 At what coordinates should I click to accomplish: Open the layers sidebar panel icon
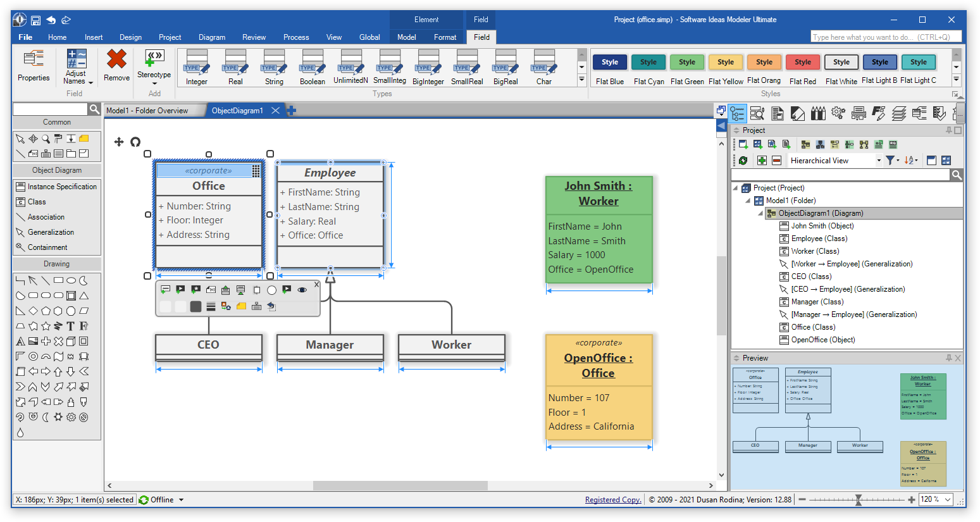(899, 113)
